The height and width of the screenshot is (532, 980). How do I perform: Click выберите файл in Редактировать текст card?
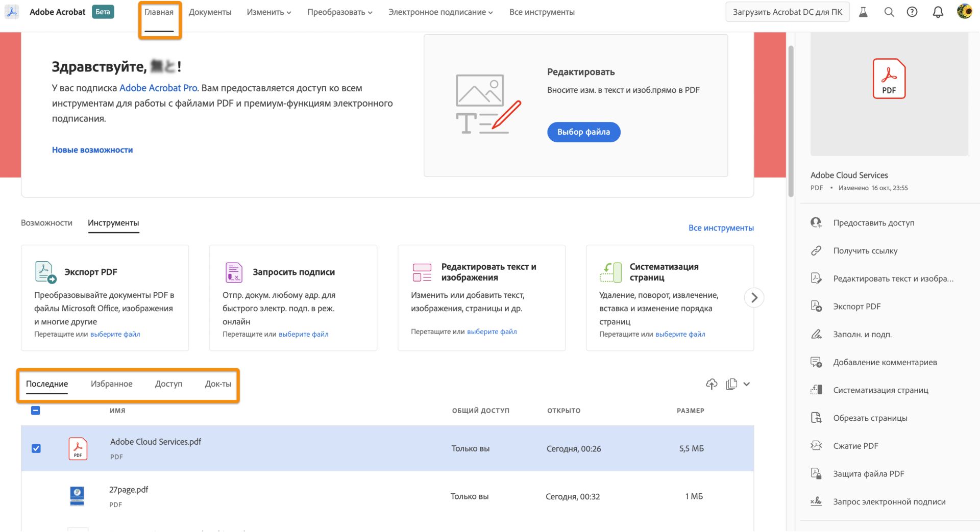pyautogui.click(x=492, y=332)
